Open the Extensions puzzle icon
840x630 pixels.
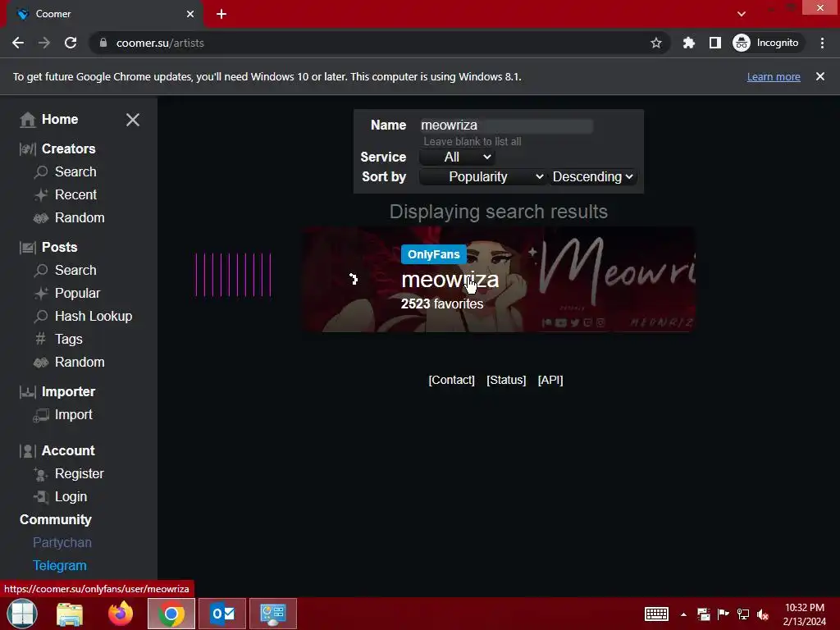[x=688, y=43]
